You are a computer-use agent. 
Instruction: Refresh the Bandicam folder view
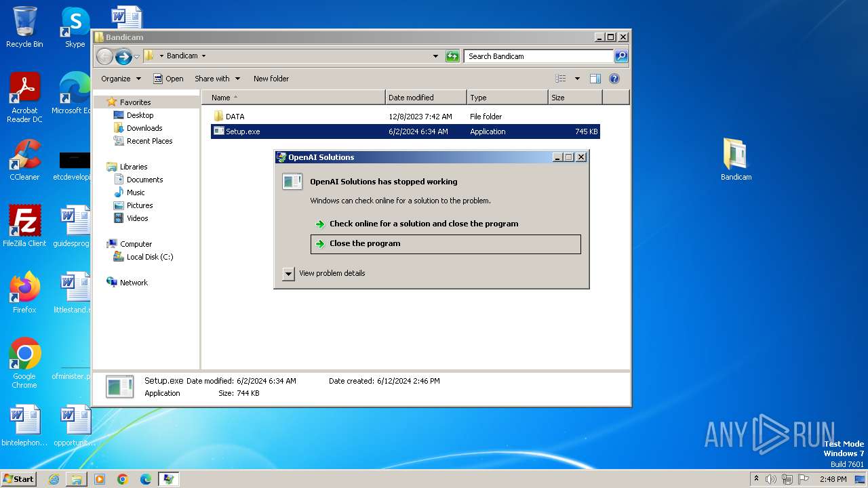coord(452,56)
